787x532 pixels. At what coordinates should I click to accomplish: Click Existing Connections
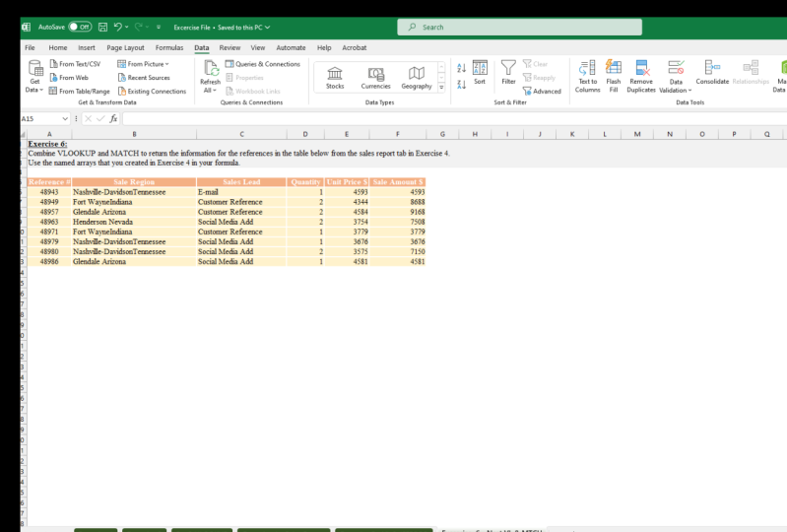pos(152,91)
